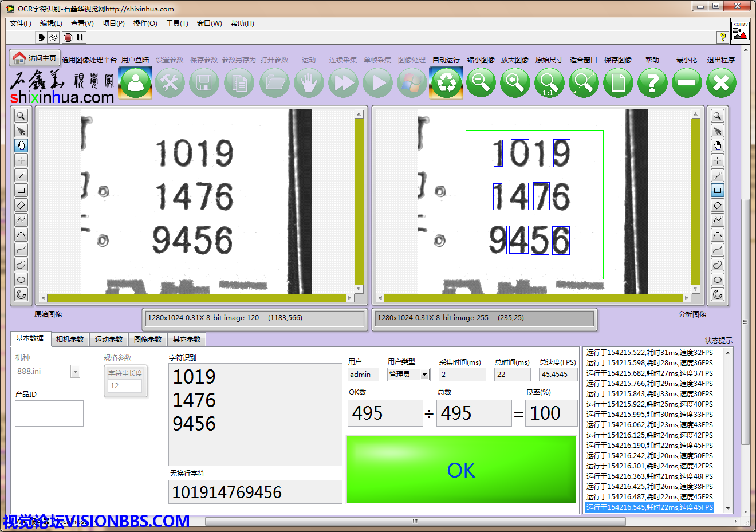Click the original size 1:1 icon
This screenshot has width=756, height=532.
pyautogui.click(x=549, y=83)
